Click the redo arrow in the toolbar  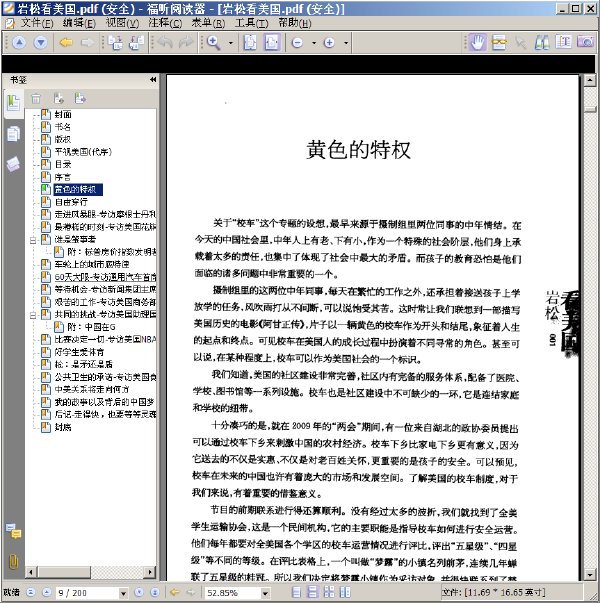(x=187, y=42)
